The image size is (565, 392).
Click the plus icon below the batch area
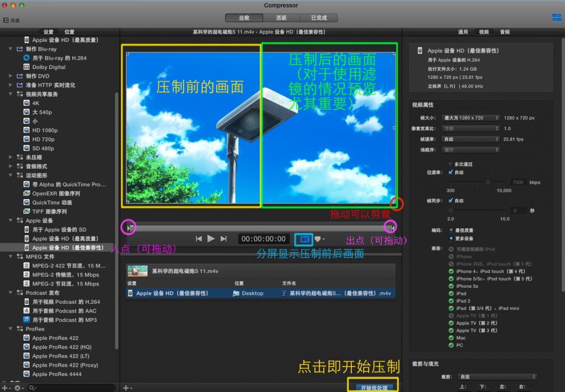click(126, 388)
